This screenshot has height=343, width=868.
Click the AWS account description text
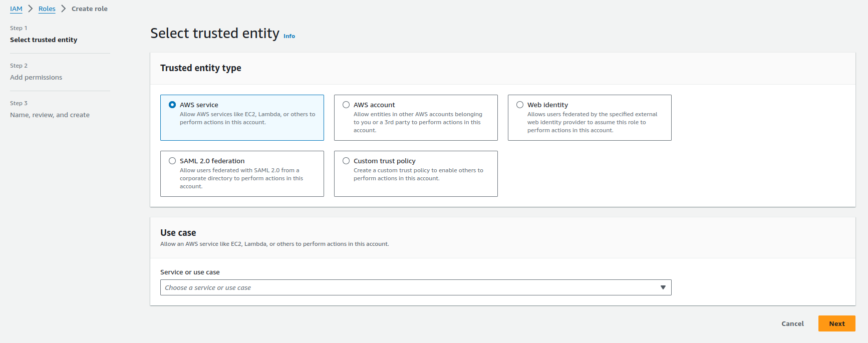point(418,122)
